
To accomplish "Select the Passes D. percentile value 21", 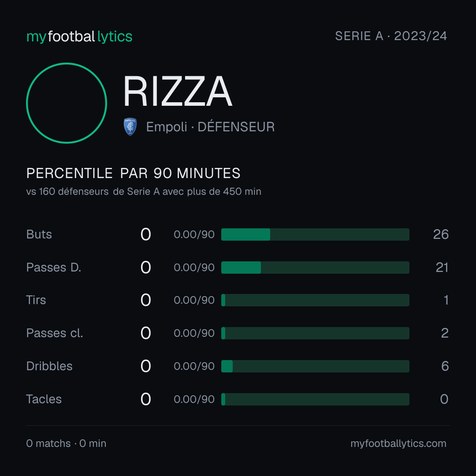I will point(442,268).
